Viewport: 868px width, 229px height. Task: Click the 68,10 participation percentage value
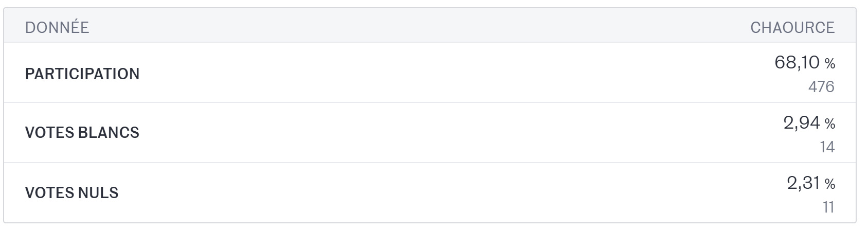click(x=797, y=63)
